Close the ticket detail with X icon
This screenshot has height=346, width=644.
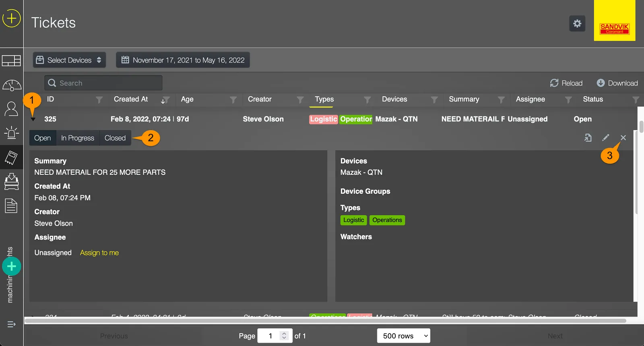(623, 138)
